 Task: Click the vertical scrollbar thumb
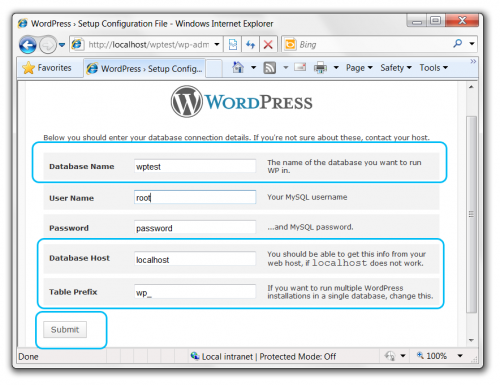[x=471, y=214]
